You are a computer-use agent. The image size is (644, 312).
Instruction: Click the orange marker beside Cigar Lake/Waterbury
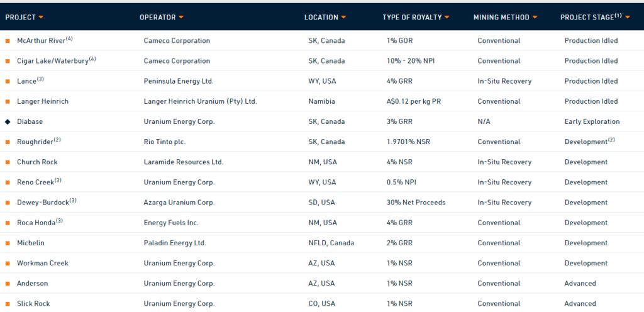pyautogui.click(x=8, y=61)
